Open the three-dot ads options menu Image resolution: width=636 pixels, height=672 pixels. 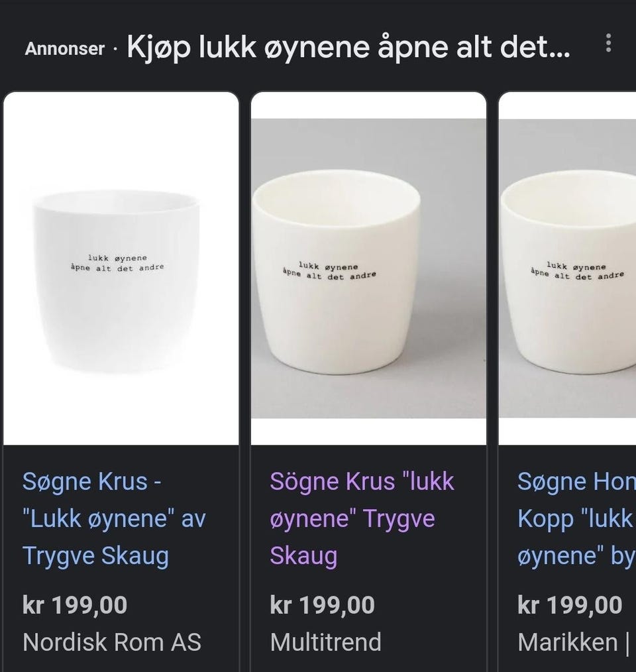point(608,43)
